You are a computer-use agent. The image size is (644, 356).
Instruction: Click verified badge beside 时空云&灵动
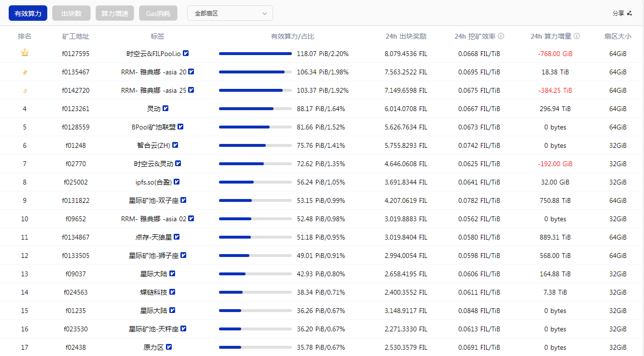[x=178, y=164]
